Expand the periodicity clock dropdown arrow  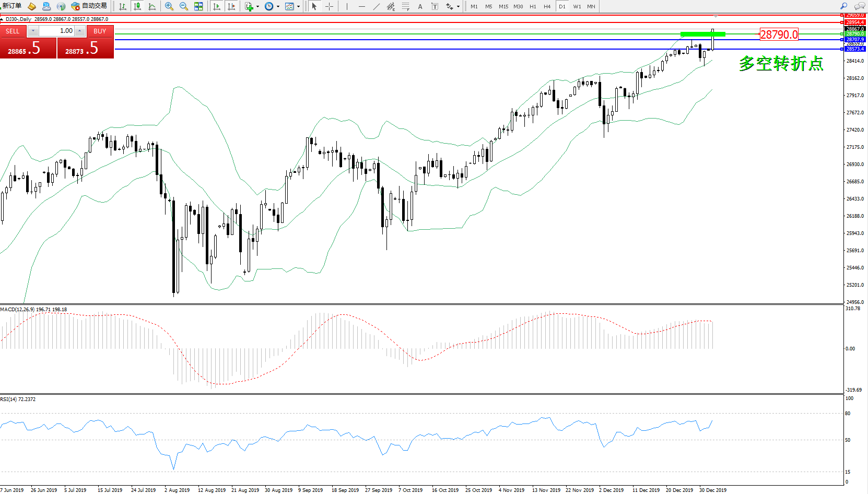[x=278, y=7]
